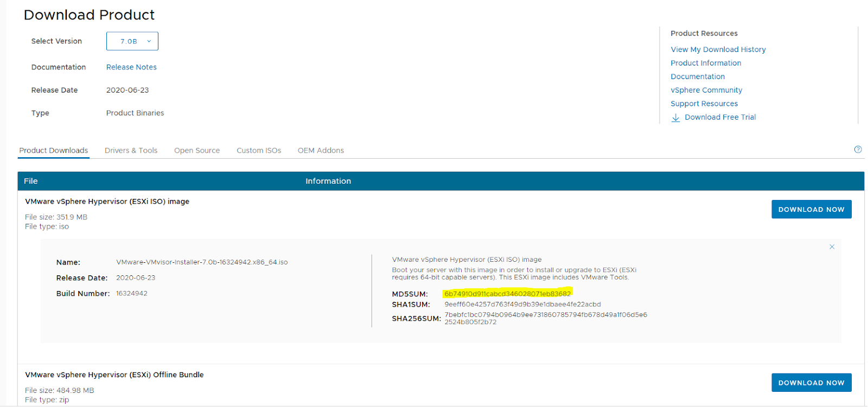Click the Product Binaries type value
Image resolution: width=868 pixels, height=407 pixels.
pos(135,113)
